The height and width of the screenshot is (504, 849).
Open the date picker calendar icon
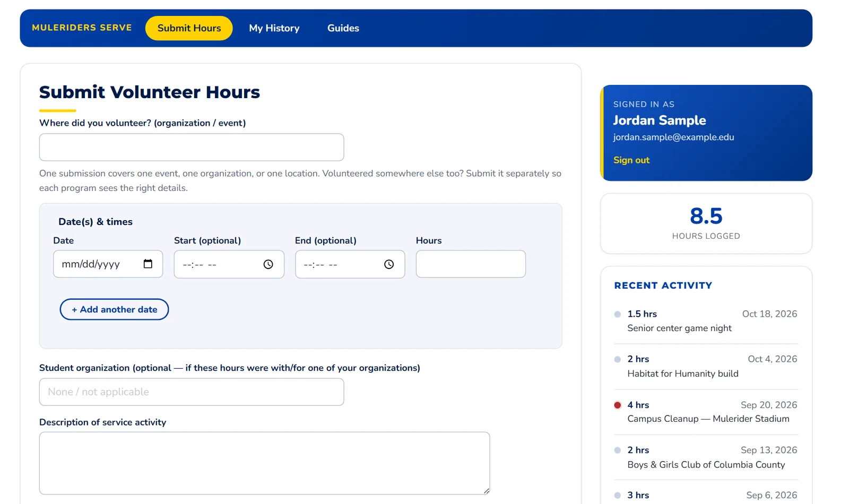(148, 264)
